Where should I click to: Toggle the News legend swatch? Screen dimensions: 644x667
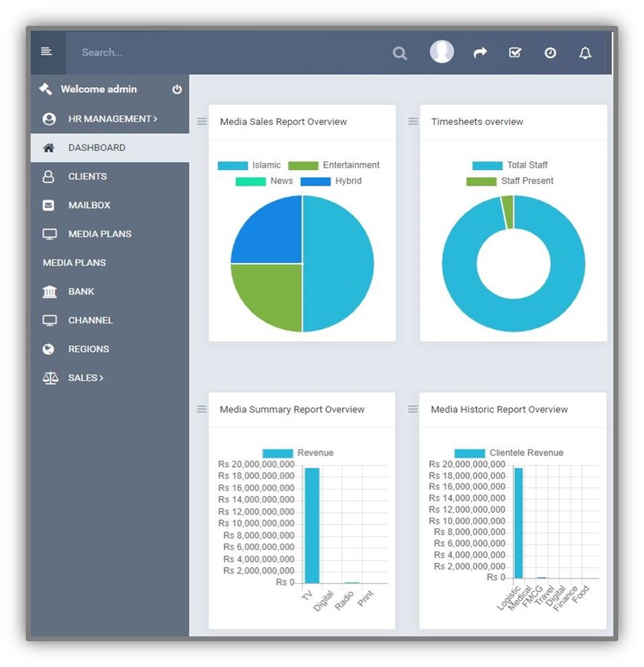point(251,181)
